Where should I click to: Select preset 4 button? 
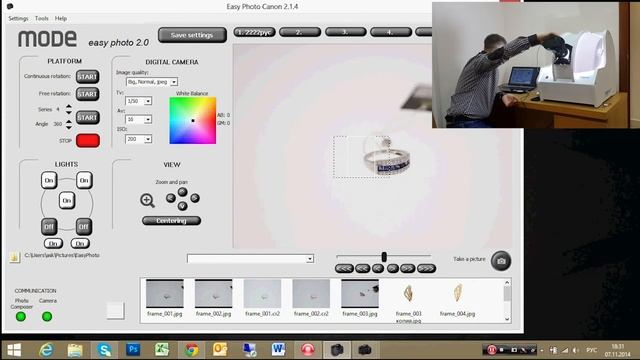tap(391, 32)
